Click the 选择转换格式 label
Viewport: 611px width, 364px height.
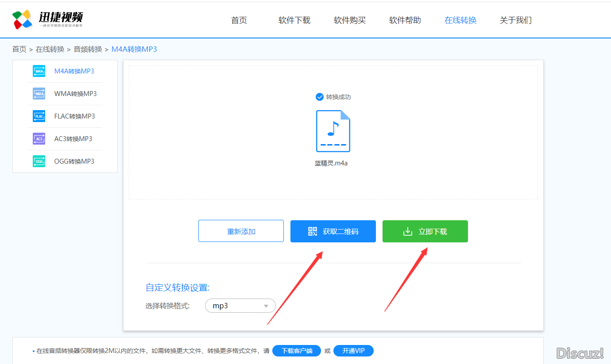coord(167,306)
